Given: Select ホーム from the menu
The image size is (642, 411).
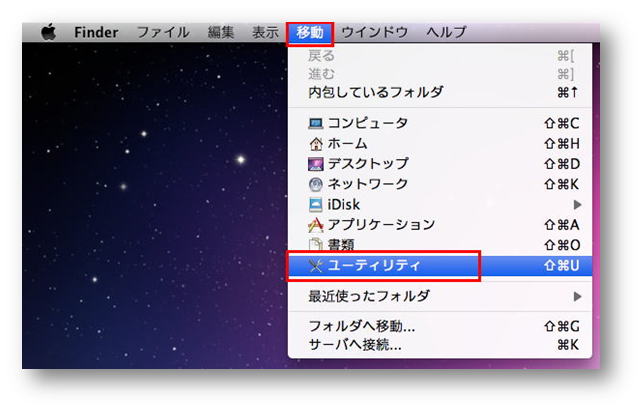Looking at the screenshot, I should click(x=440, y=144).
